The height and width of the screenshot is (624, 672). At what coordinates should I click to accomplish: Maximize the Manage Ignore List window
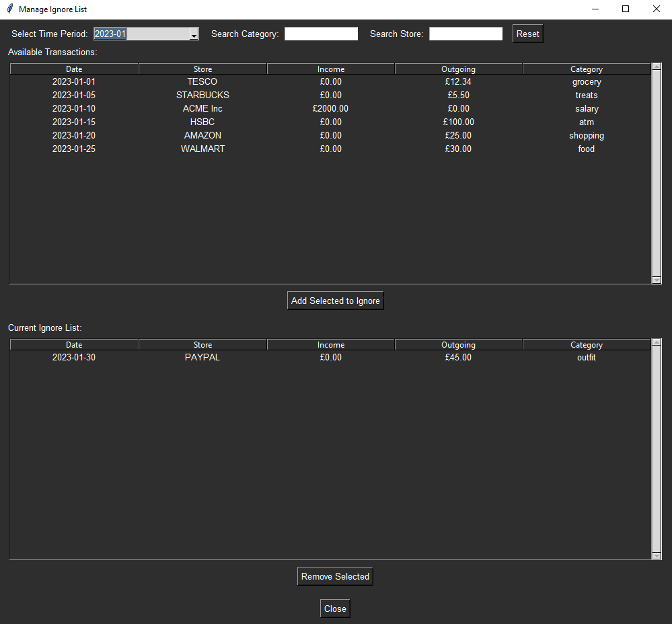coord(626,9)
